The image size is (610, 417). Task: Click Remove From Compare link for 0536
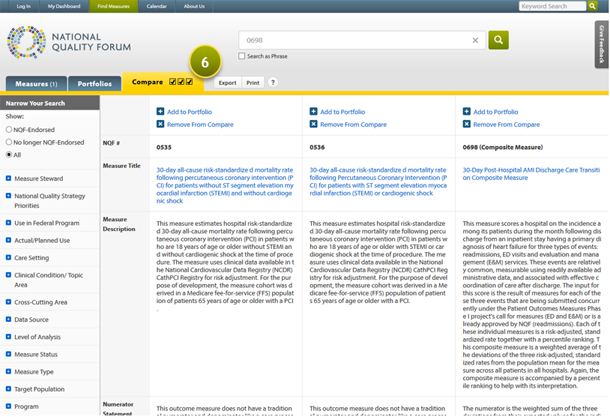tap(353, 124)
